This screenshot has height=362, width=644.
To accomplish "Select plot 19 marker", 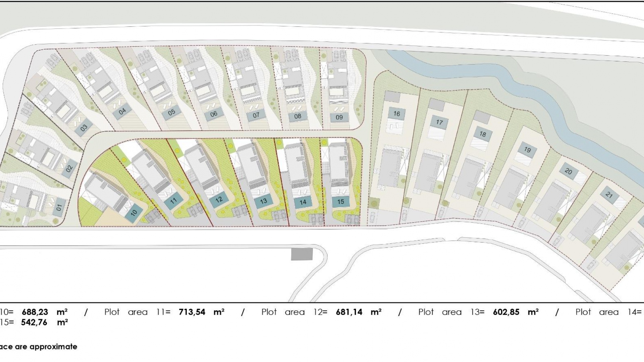I will coord(527,149).
